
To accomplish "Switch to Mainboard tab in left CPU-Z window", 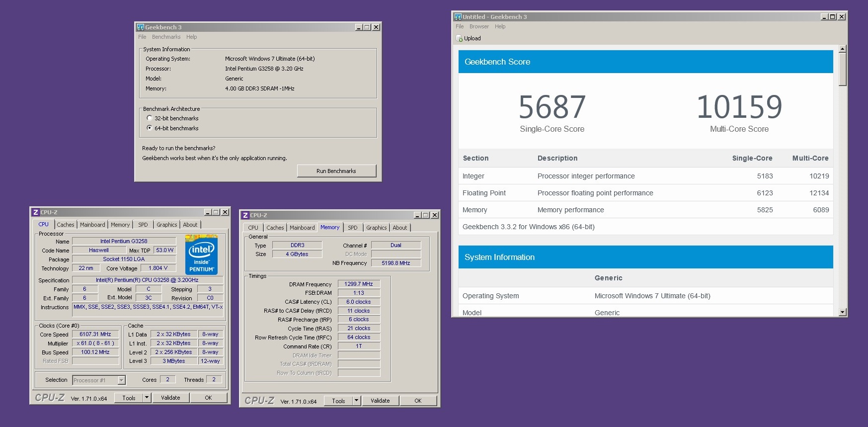I will (92, 225).
